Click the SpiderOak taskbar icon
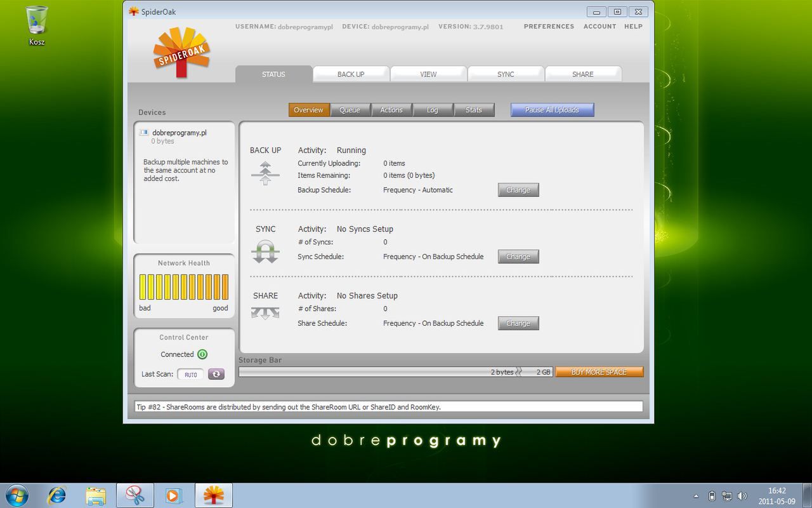This screenshot has height=508, width=812. coord(214,495)
